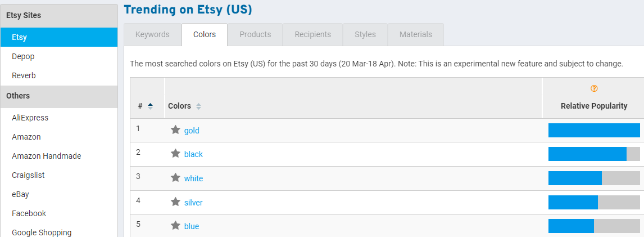Select the Recipients tab
This screenshot has width=644, height=237.
pyautogui.click(x=312, y=34)
